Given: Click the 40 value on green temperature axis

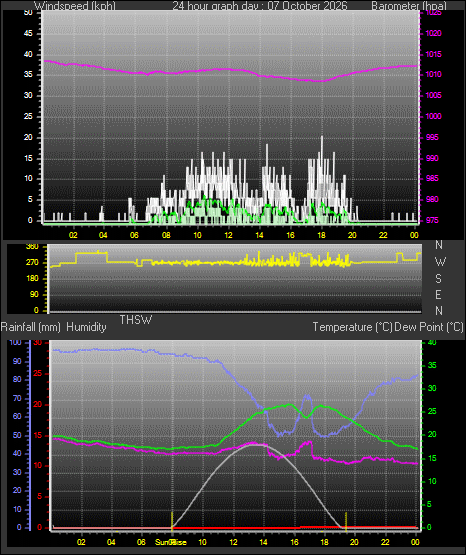Looking at the screenshot, I should (x=432, y=342).
